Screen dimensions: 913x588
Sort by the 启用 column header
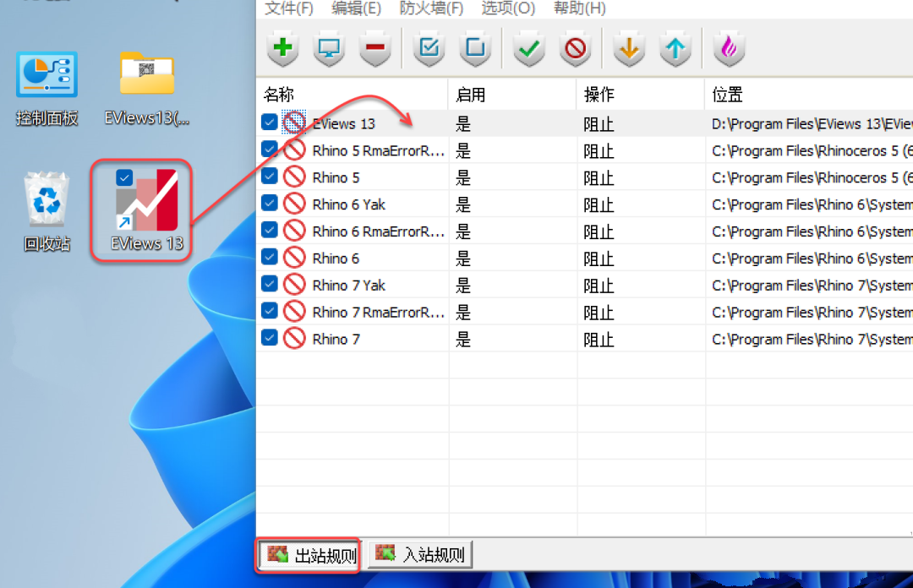tap(512, 95)
